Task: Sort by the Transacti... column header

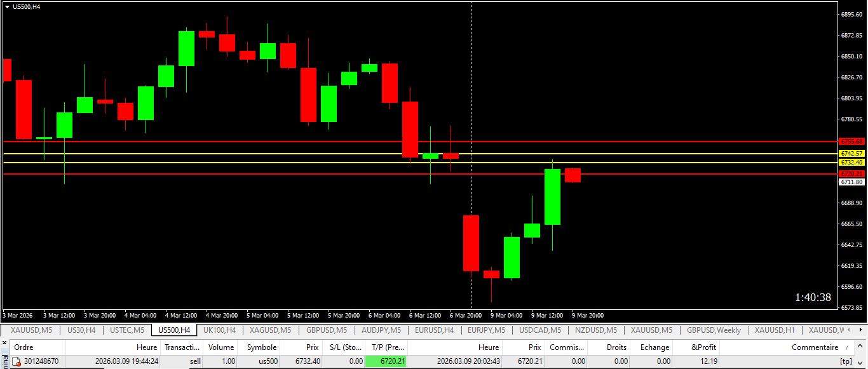Action: [x=182, y=347]
